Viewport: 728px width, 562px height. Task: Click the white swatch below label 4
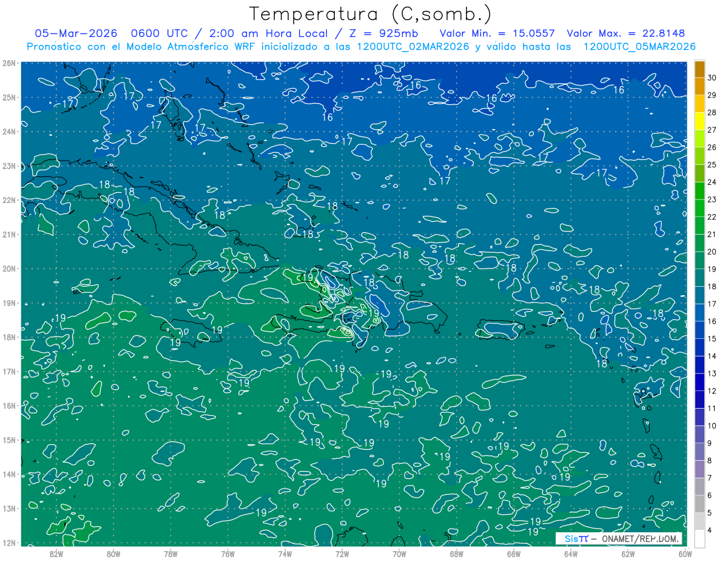click(699, 538)
